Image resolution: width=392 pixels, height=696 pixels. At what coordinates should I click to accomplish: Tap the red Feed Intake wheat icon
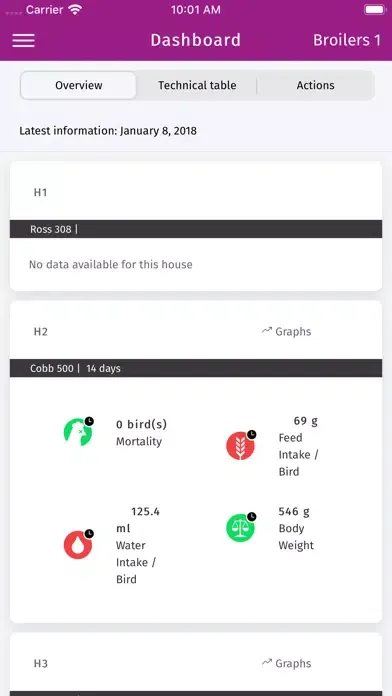click(x=241, y=445)
